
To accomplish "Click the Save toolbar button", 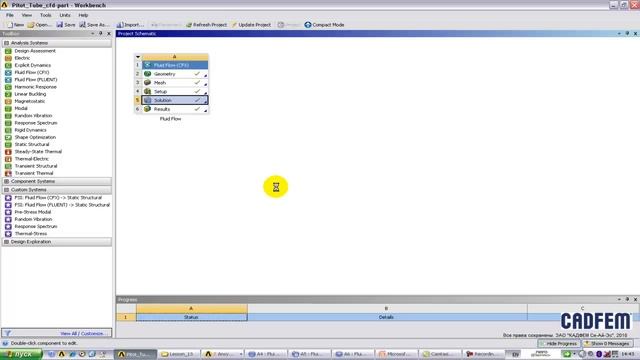I will point(66,25).
